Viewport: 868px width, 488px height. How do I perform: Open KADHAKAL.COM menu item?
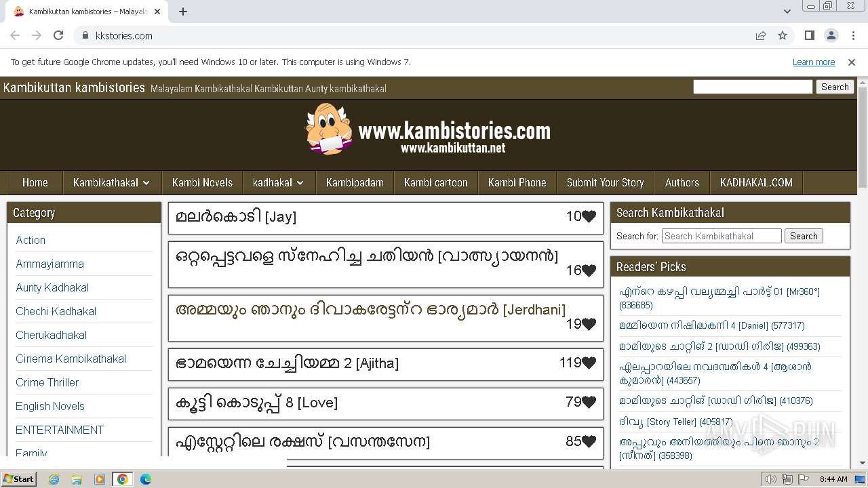(x=756, y=182)
